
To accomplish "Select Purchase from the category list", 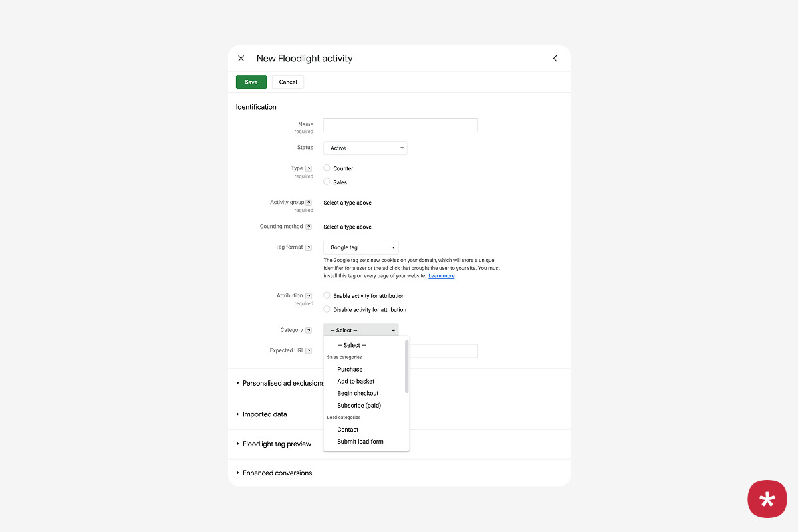I will [350, 370].
